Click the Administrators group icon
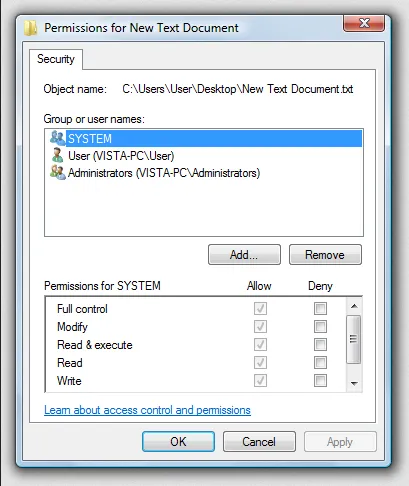 pyautogui.click(x=57, y=173)
